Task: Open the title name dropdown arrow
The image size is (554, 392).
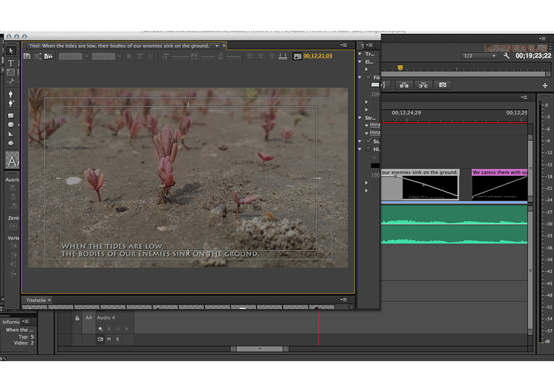Action: coord(217,46)
